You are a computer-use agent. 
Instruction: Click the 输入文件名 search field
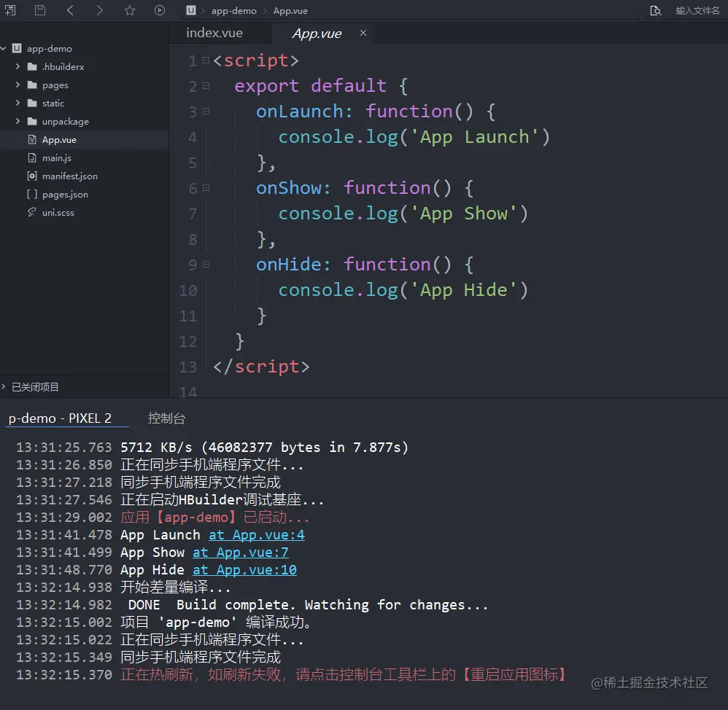(697, 11)
